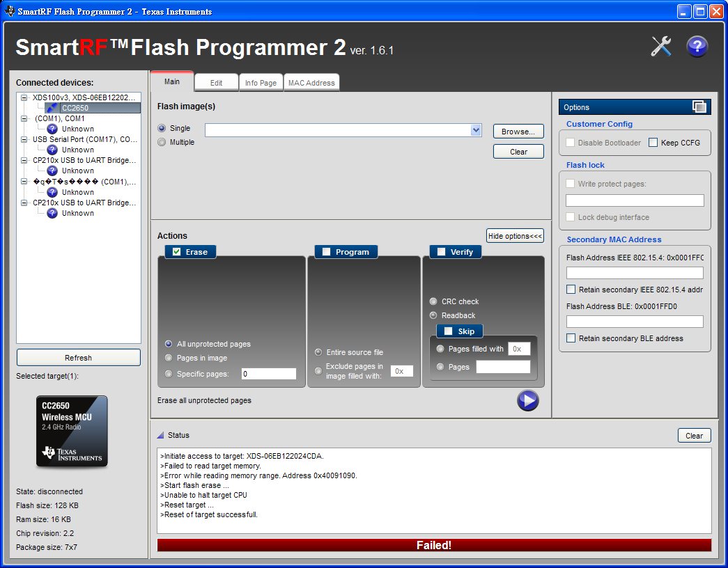Uncheck the Erase action checkbox
The height and width of the screenshot is (568, 728).
(x=176, y=252)
